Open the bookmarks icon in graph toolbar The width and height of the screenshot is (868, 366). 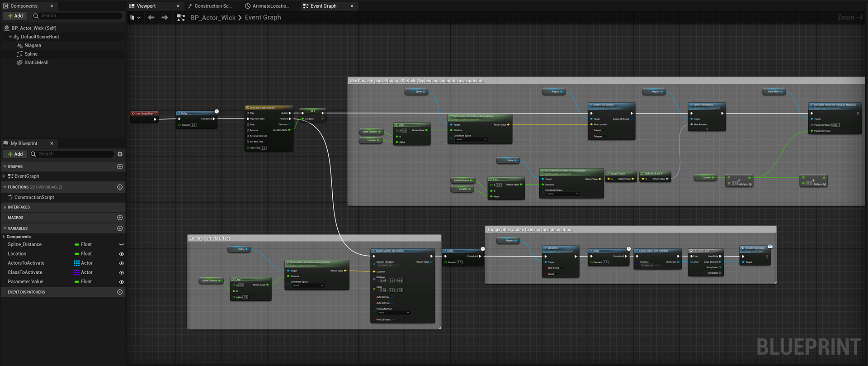(132, 18)
